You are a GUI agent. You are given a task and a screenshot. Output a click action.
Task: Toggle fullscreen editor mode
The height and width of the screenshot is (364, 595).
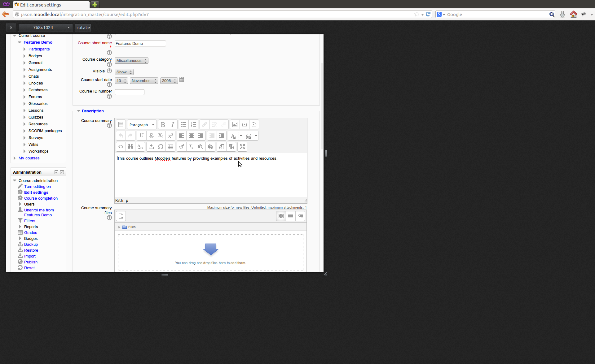[242, 147]
